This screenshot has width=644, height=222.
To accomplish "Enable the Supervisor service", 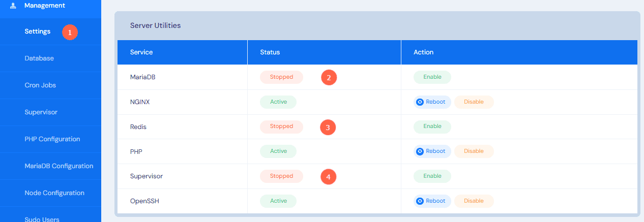I will [x=432, y=176].
